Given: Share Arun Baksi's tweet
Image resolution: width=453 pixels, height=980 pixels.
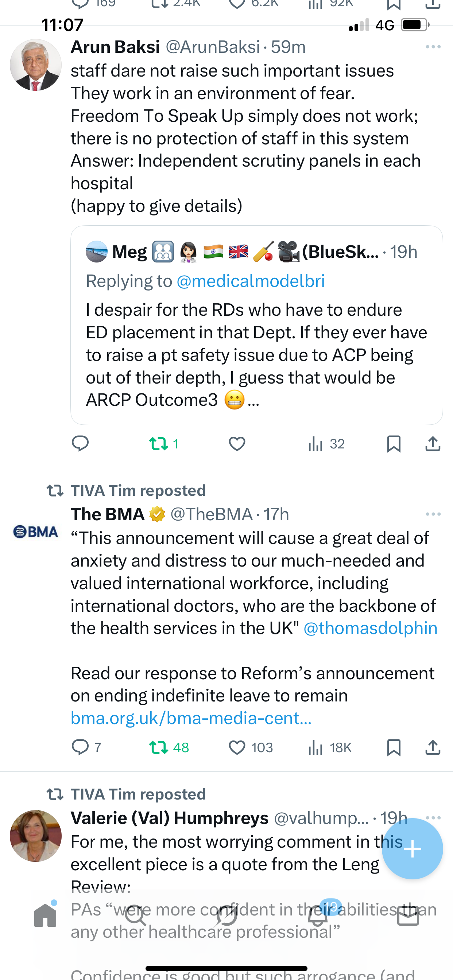Looking at the screenshot, I should tap(433, 444).
